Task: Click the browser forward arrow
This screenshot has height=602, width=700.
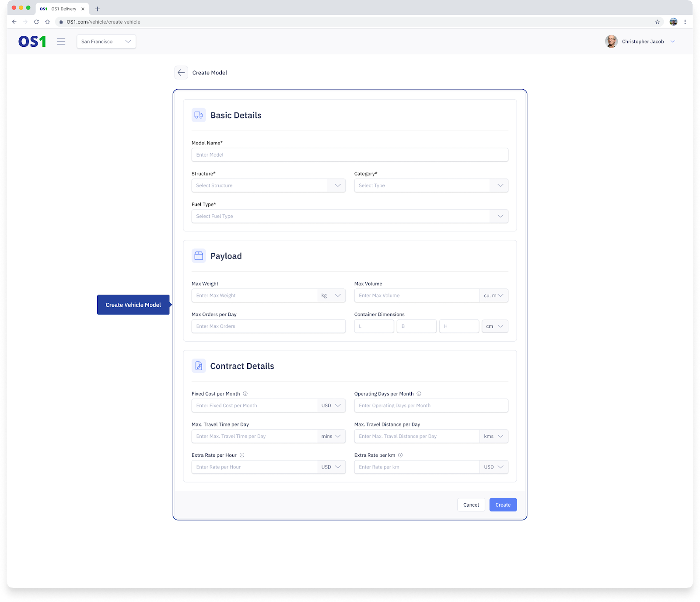Action: [x=25, y=22]
